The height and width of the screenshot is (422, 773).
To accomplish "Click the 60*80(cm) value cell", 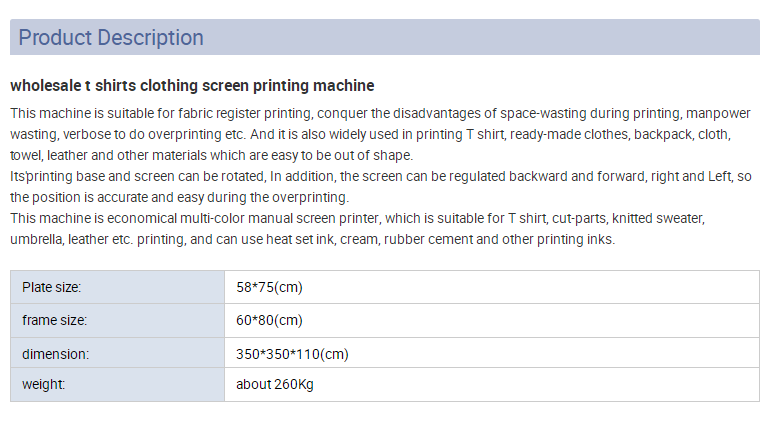I will (492, 320).
